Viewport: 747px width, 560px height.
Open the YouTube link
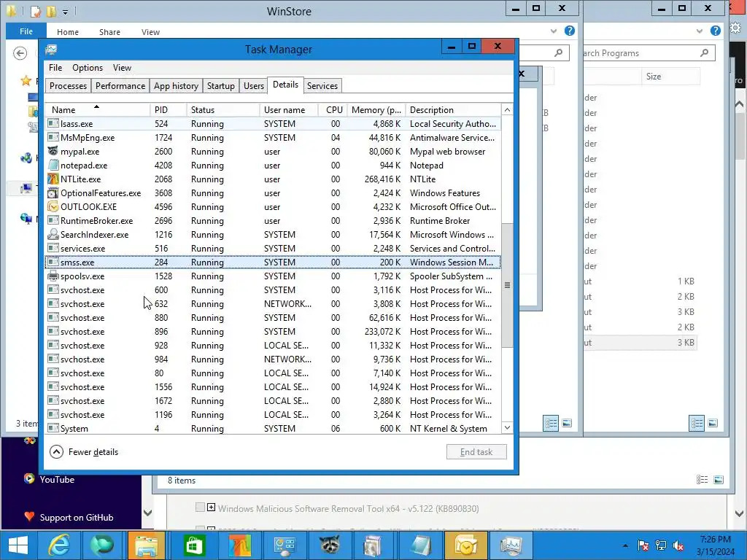[x=57, y=480]
